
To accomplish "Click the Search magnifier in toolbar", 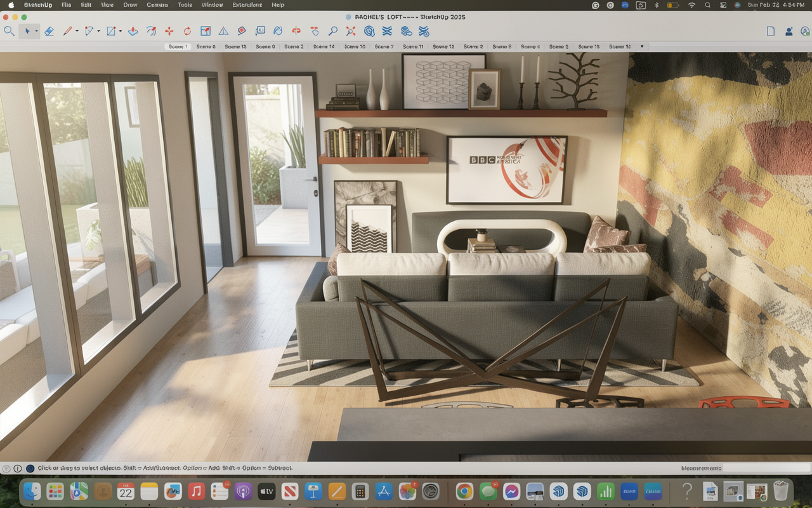I will point(9,31).
